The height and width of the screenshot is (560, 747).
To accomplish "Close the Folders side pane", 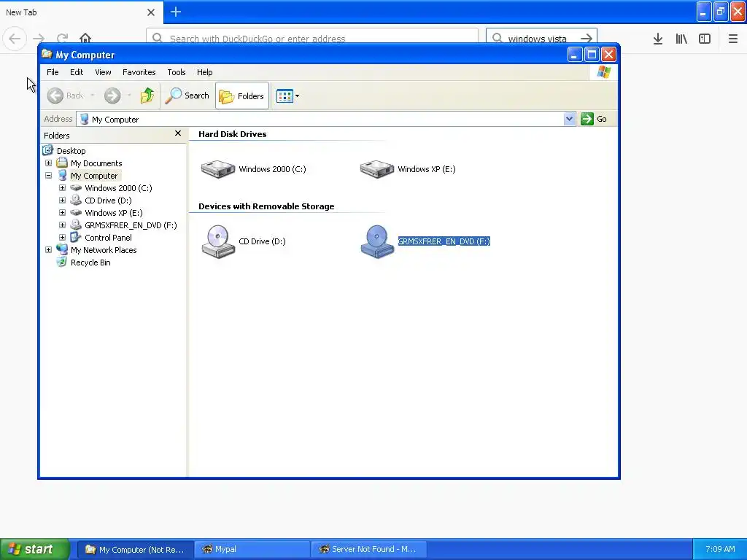I will click(178, 133).
